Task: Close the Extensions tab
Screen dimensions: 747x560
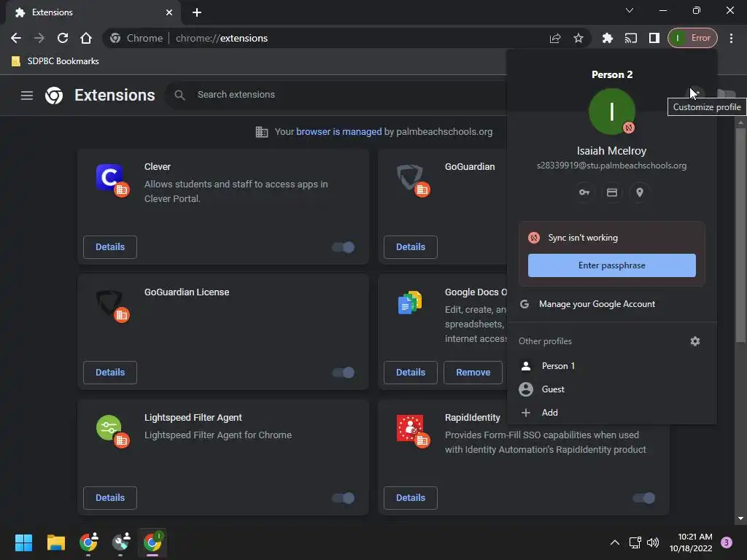Action: pos(169,12)
